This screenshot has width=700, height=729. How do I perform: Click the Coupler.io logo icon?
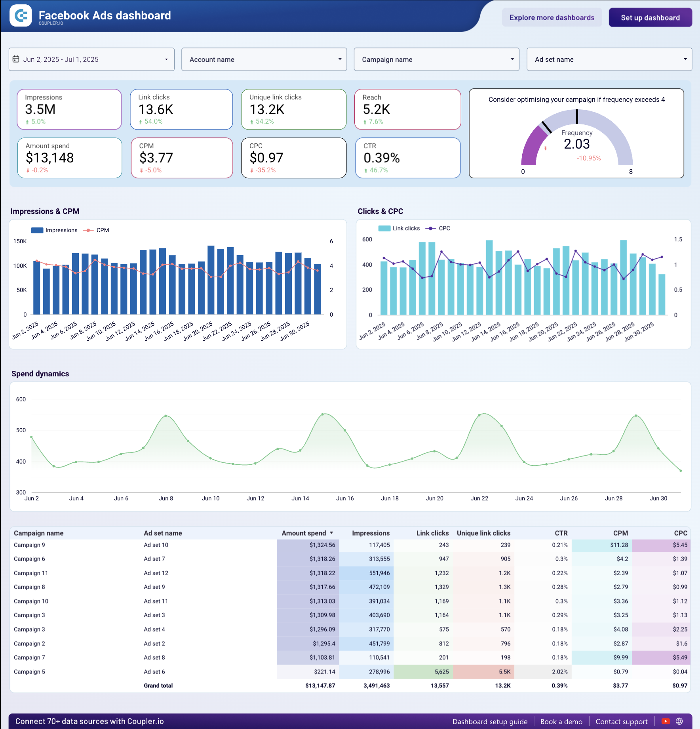21,16
